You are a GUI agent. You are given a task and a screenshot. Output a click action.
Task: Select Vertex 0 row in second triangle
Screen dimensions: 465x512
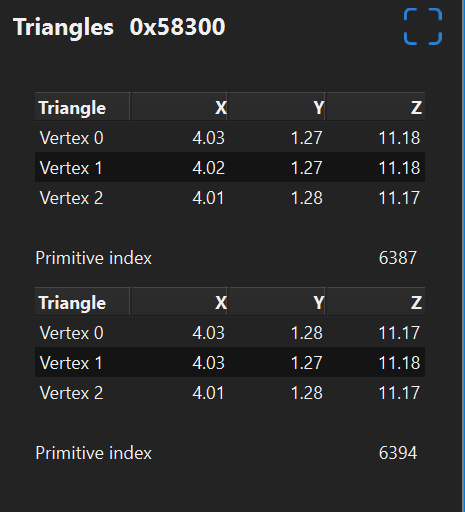pyautogui.click(x=230, y=332)
